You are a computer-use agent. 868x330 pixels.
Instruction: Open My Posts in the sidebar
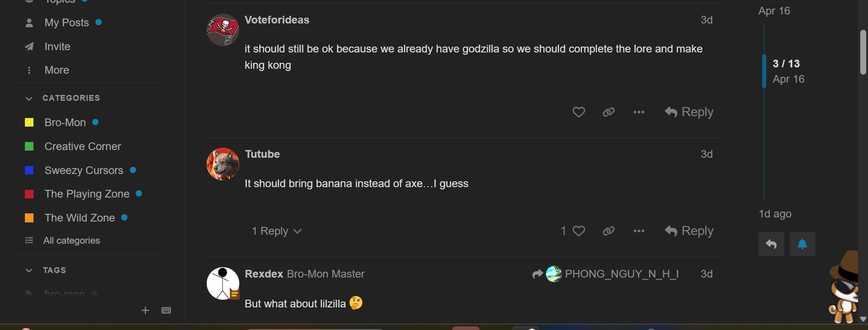(x=66, y=23)
